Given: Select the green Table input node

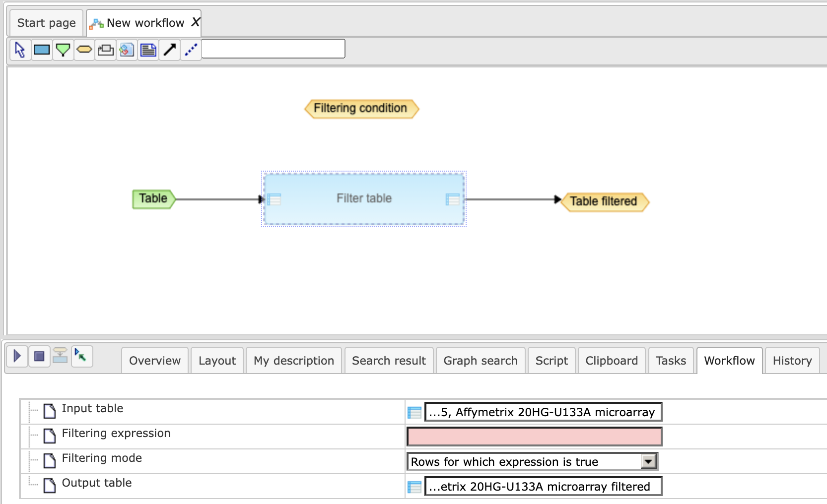Looking at the screenshot, I should point(154,199).
